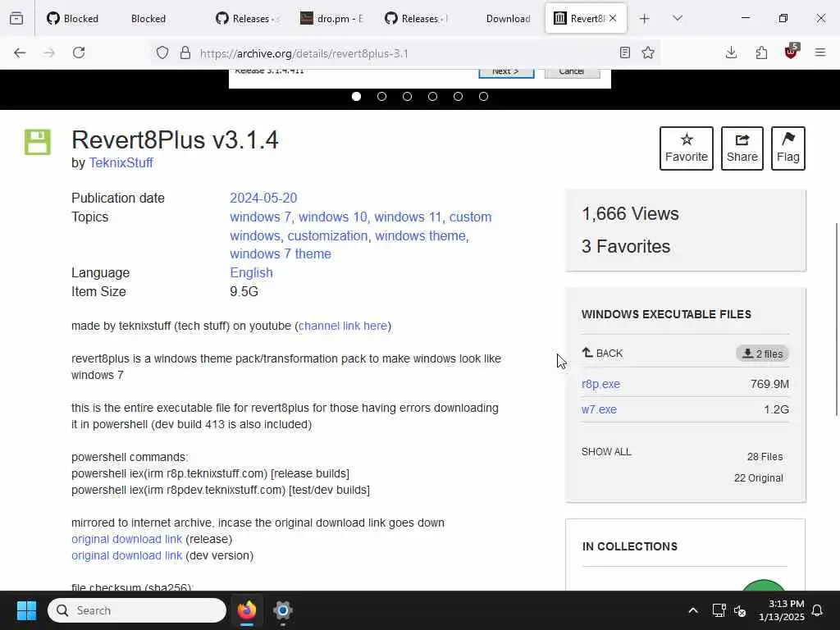Open the windows 7 theme topic link
840x630 pixels.
[281, 254]
